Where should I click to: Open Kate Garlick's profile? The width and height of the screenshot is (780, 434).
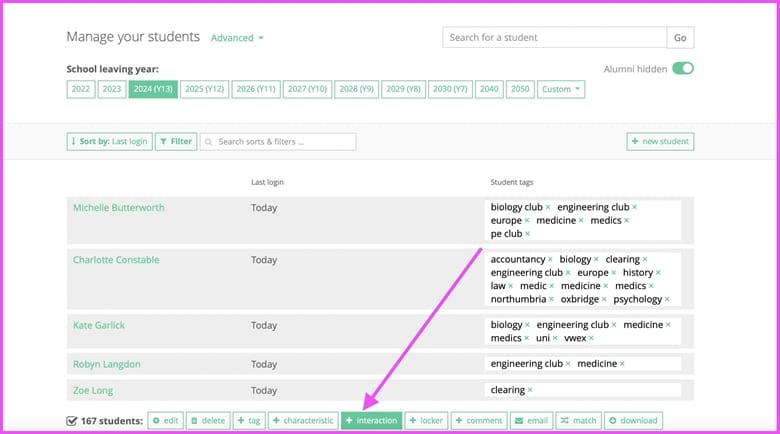coord(98,326)
